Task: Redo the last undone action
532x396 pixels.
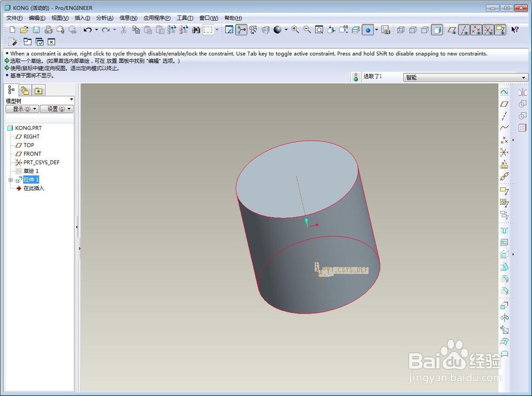Action: 105,30
